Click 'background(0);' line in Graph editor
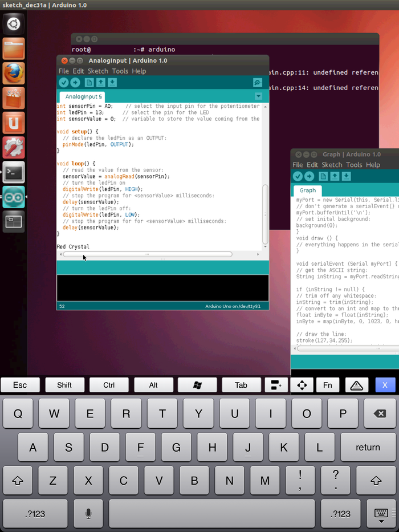 pos(317,225)
